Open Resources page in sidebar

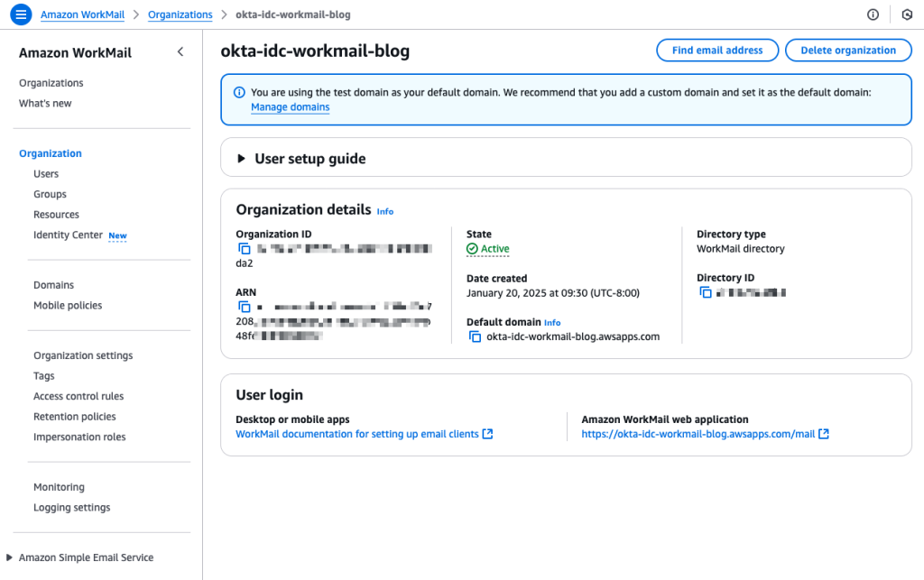coord(56,215)
